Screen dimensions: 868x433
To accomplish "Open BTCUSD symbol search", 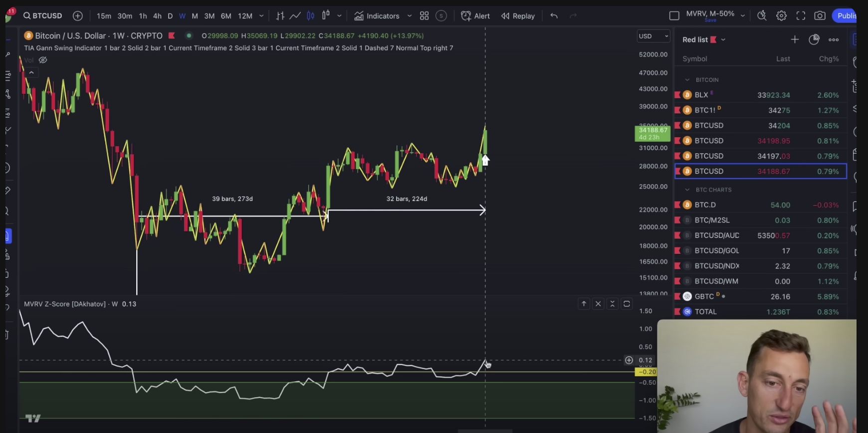I will point(43,16).
